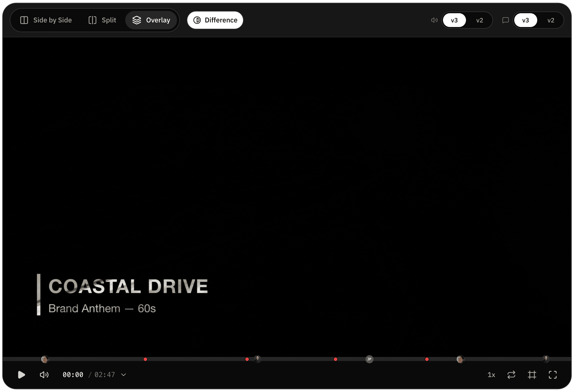Change the 1x playback speed
574x392 pixels.
491,375
